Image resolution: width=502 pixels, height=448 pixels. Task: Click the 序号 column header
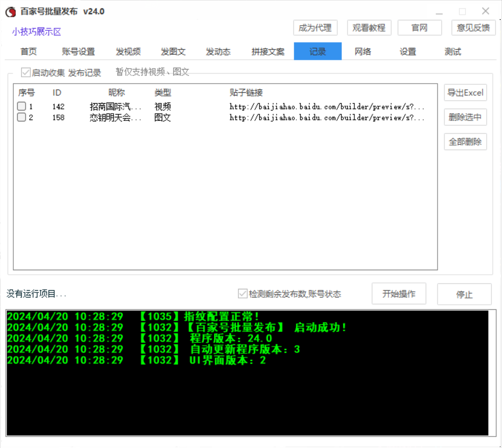click(26, 93)
